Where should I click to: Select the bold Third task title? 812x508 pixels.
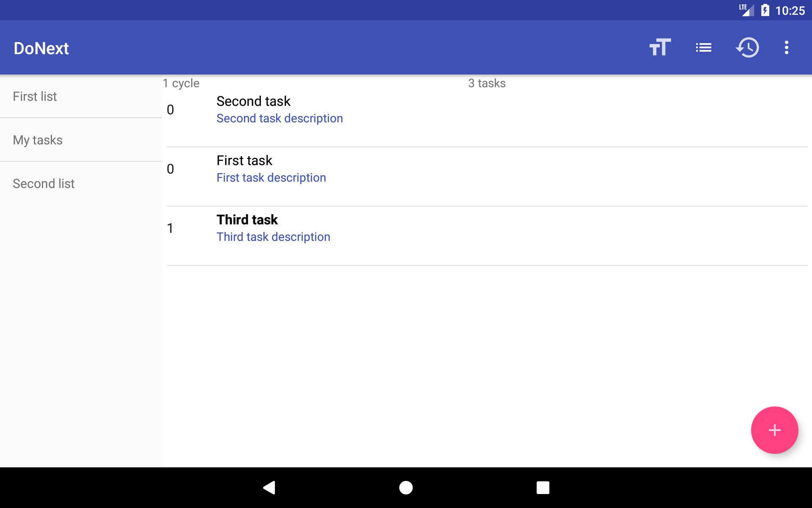(247, 220)
